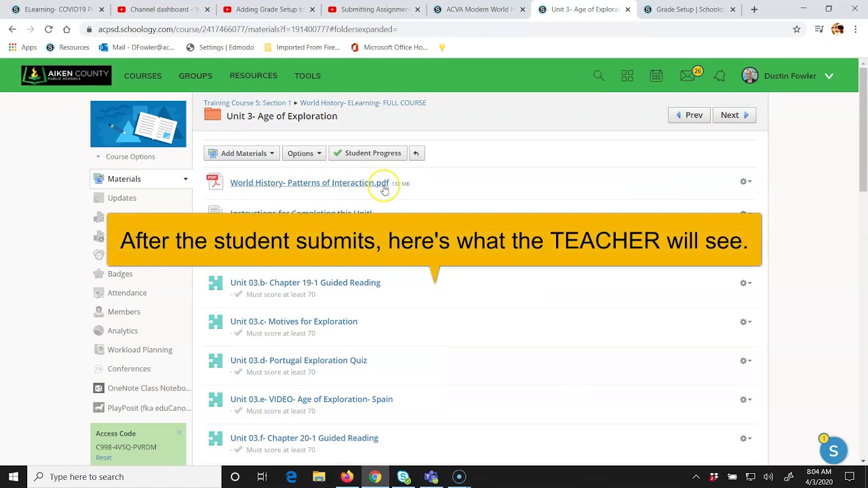Open Attendance in the course sidebar
Viewport: 868px width, 488px height.
[127, 293]
